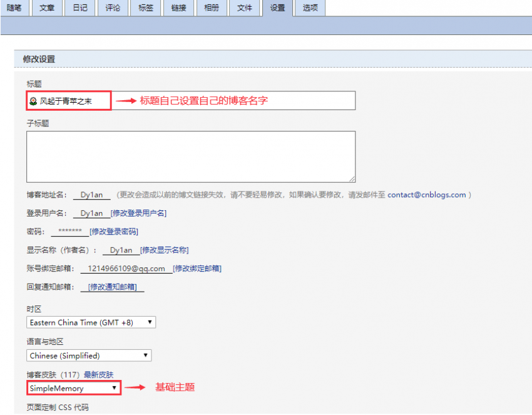Switch to the 相册 tab
Viewport: 532px width, 415px height.
(x=211, y=8)
